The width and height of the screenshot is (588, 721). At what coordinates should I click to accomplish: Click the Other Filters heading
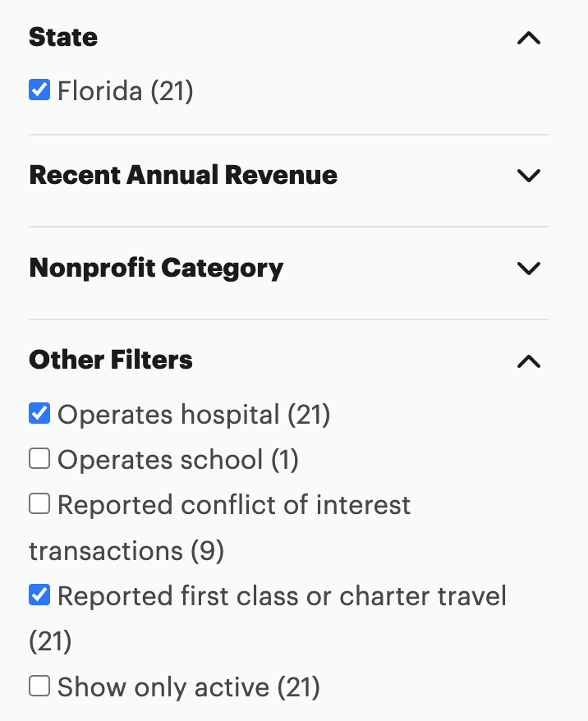click(111, 360)
